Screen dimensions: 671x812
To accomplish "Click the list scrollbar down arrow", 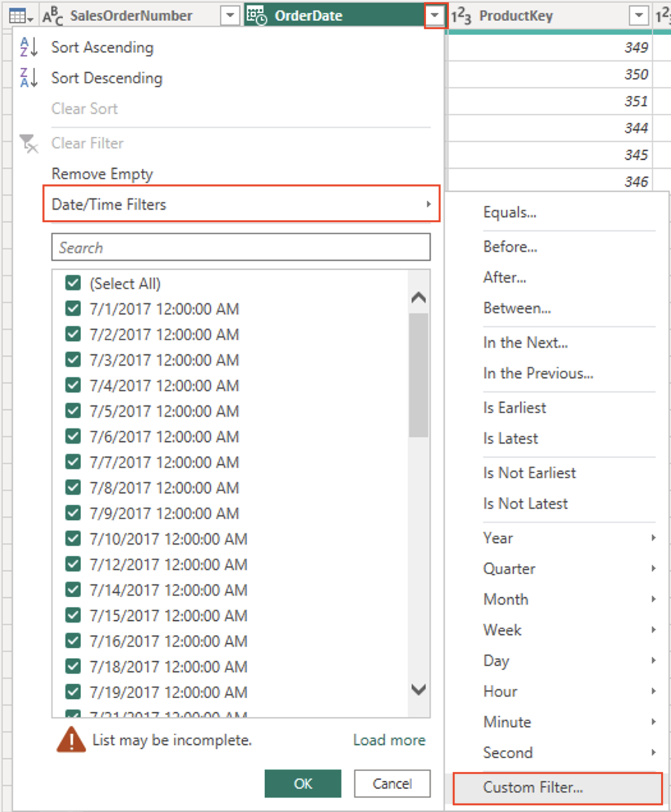I will coord(419,689).
